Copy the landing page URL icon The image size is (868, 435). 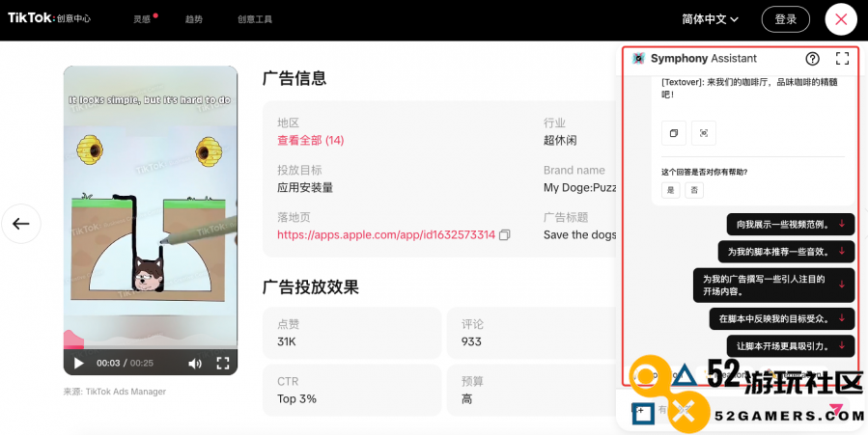[x=504, y=235]
